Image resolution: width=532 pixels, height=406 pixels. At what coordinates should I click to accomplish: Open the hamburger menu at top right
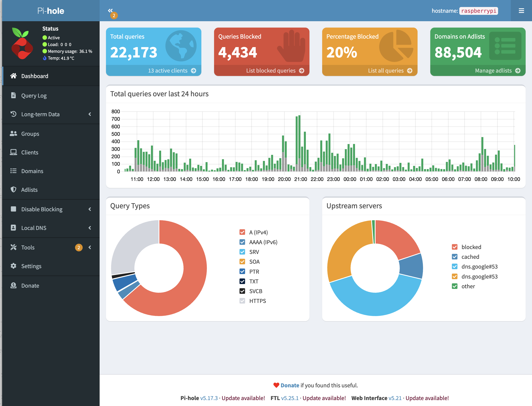[x=521, y=11]
